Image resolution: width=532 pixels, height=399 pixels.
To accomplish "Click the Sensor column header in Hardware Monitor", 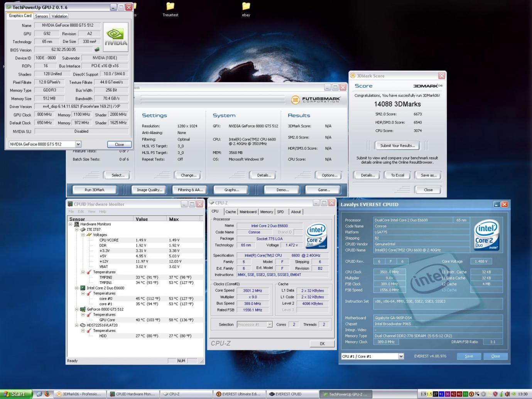I will click(100, 219).
